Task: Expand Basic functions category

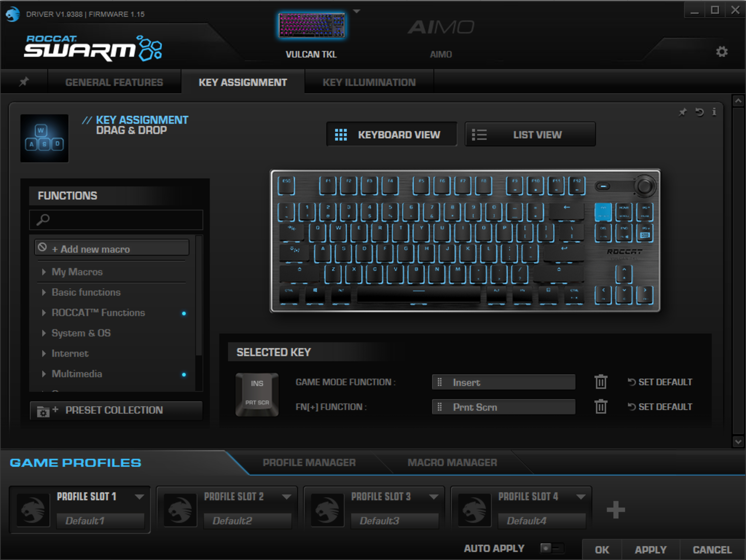Action: [x=86, y=292]
